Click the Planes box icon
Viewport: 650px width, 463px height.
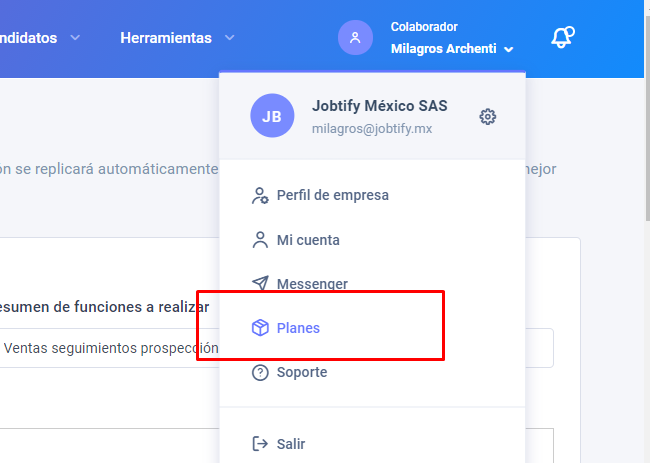(x=260, y=328)
